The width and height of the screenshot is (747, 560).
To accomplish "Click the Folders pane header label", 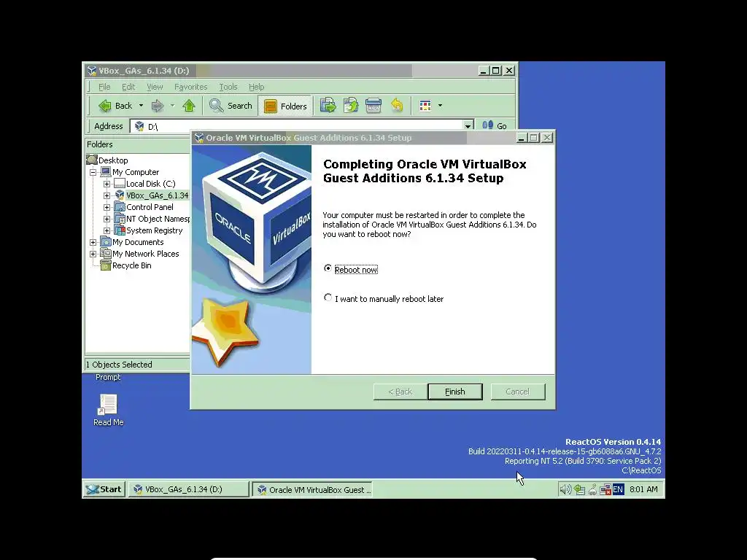I will point(99,144).
